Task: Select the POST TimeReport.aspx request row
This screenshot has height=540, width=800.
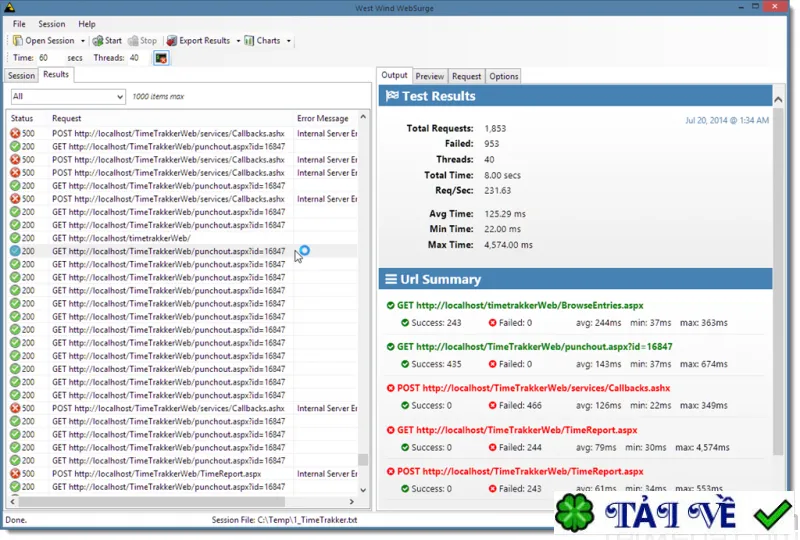Action: 183,474
